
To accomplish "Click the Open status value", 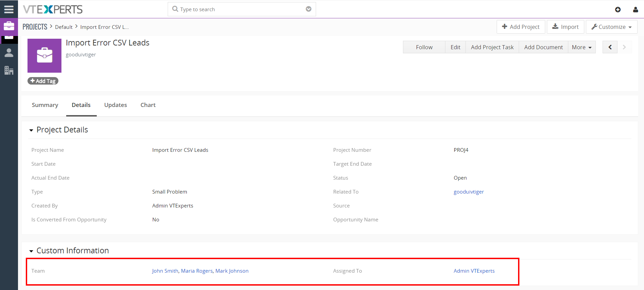I will click(x=460, y=178).
